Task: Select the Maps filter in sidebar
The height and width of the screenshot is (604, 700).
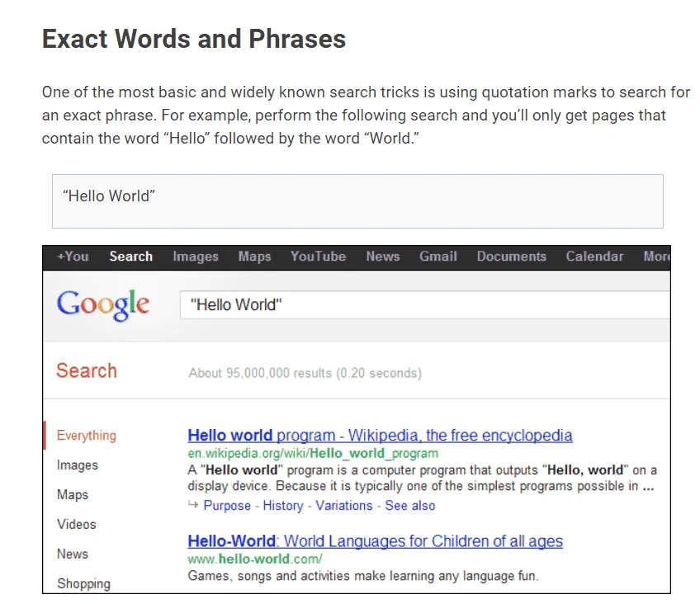Action: tap(73, 495)
